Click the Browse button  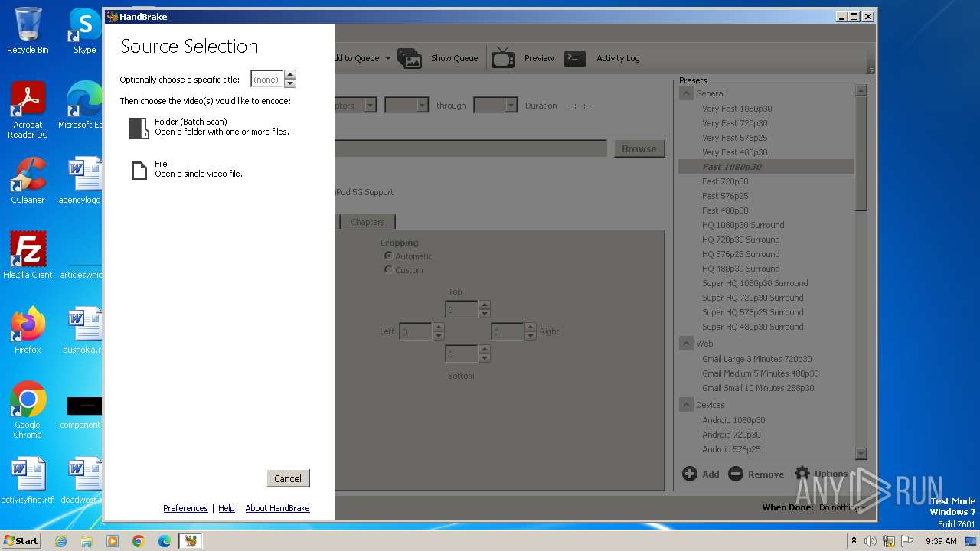tap(639, 148)
